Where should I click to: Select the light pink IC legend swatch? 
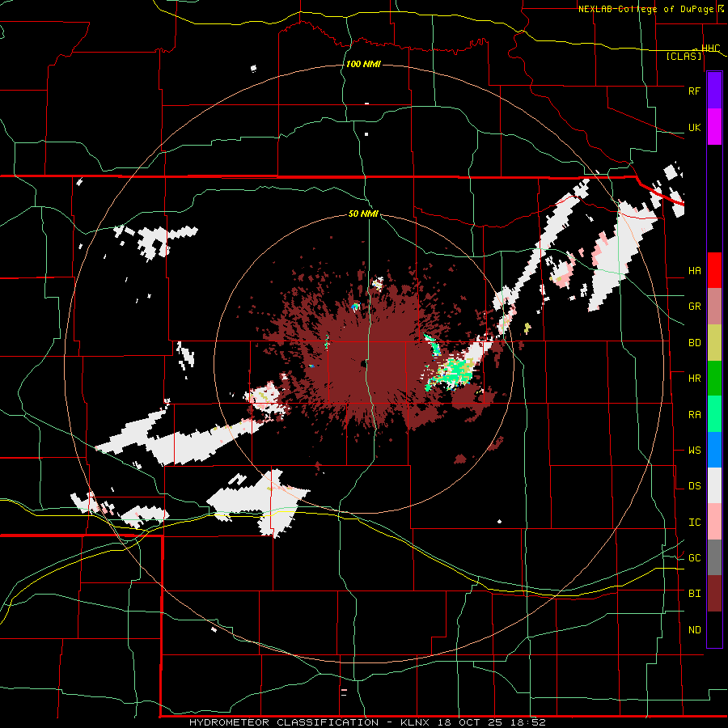(714, 522)
